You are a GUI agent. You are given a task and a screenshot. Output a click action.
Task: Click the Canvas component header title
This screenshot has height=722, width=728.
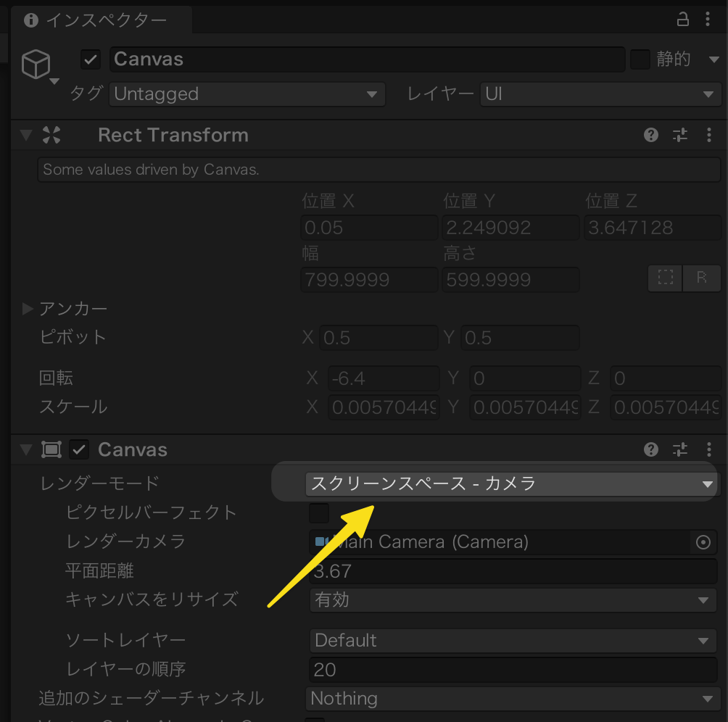coord(133,449)
